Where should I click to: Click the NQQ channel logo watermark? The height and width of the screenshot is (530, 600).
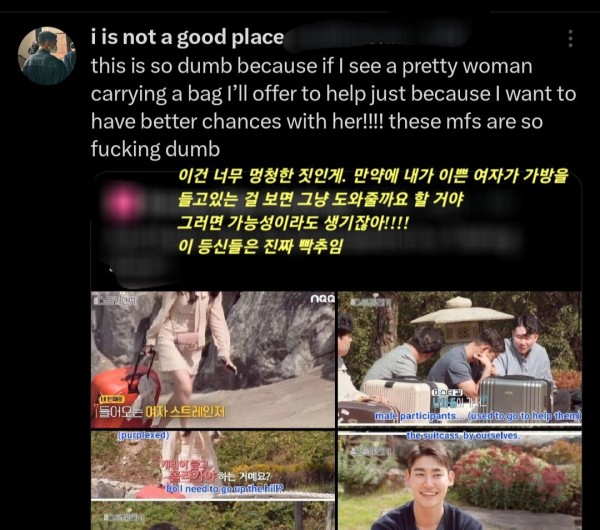(323, 299)
